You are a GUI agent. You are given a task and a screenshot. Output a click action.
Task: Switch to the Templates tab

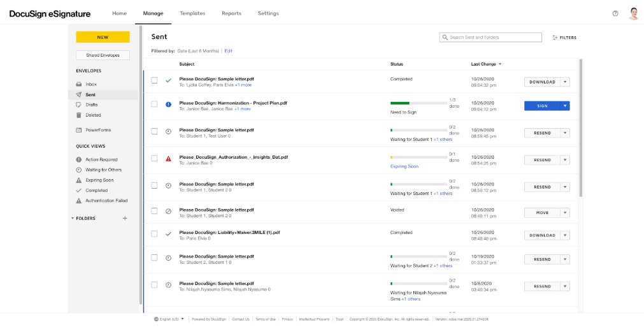click(192, 13)
